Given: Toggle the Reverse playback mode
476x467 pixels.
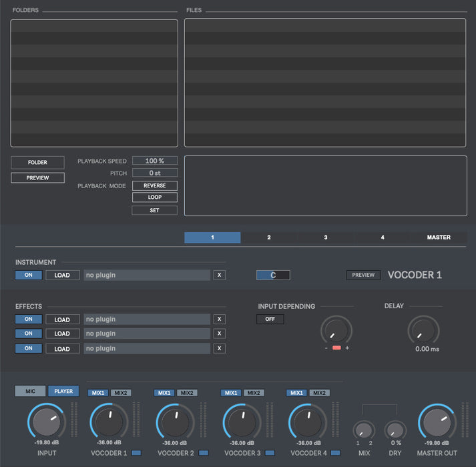Looking at the screenshot, I should coord(154,185).
